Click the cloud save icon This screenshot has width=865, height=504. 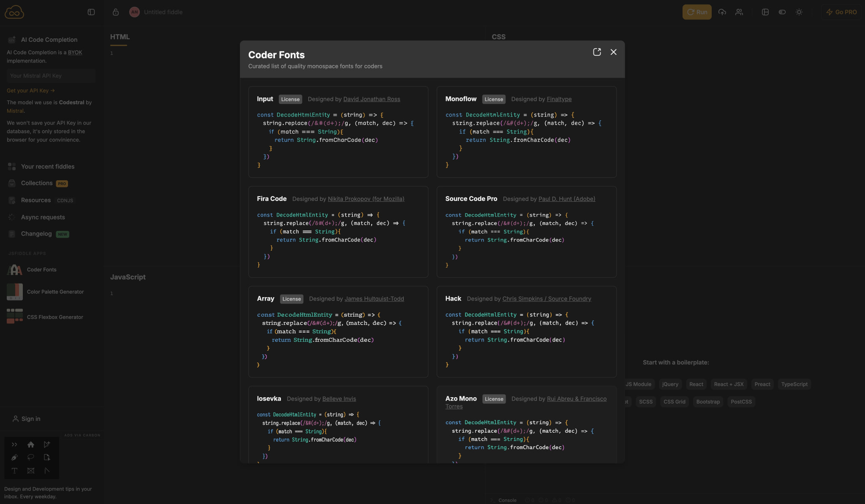[x=722, y=12]
